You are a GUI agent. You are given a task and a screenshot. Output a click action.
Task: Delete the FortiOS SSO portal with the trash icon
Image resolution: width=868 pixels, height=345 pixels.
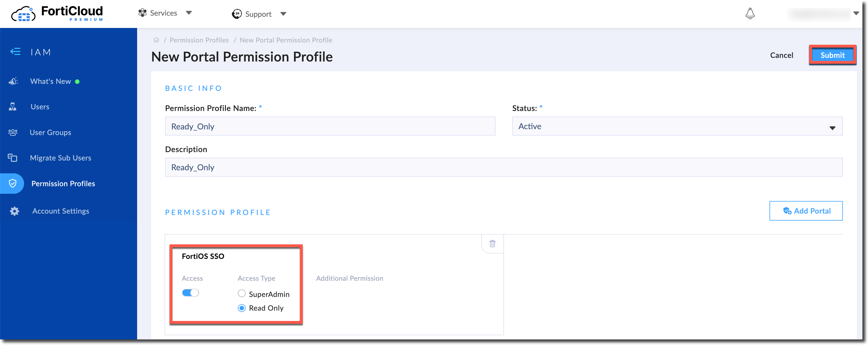pos(492,243)
